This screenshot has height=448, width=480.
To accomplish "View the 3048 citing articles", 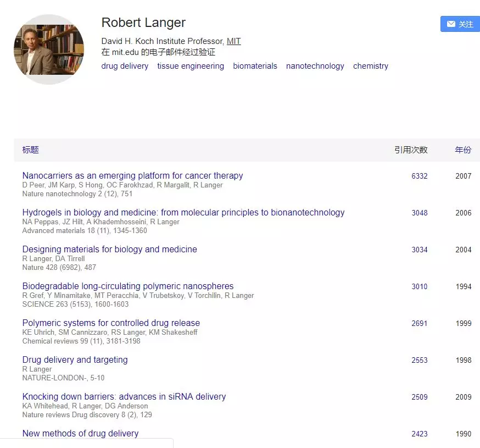I will (419, 213).
